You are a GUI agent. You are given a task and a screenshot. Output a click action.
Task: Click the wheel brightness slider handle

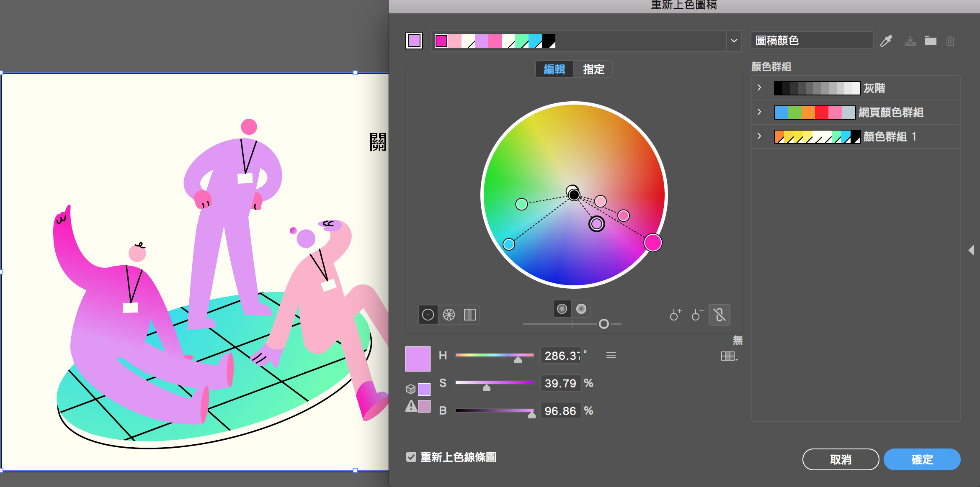click(603, 324)
